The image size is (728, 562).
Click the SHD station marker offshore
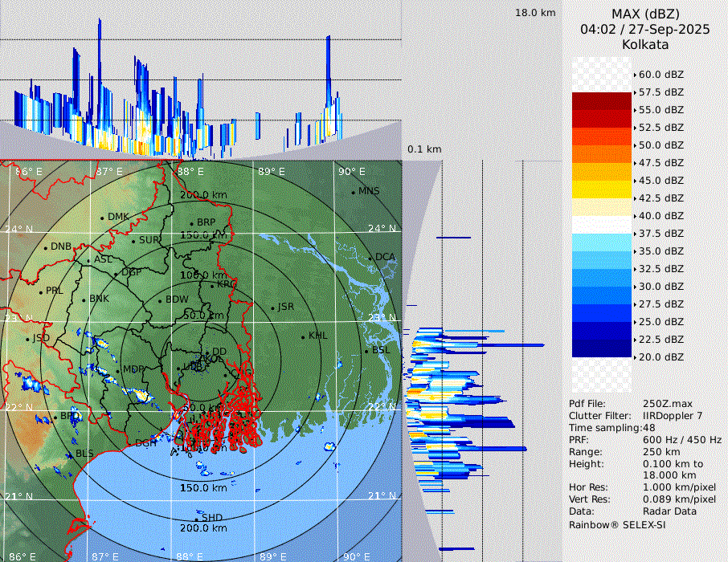(x=197, y=518)
